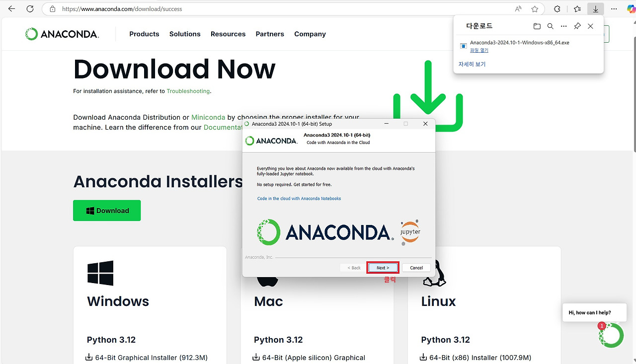Open the Troubleshooting link
Viewport: 636px width, 364px height.
pos(188,91)
